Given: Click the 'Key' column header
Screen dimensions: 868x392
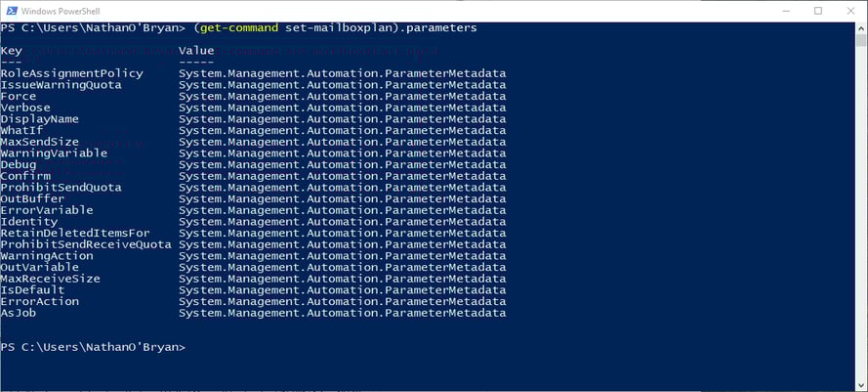Looking at the screenshot, I should (x=12, y=51).
